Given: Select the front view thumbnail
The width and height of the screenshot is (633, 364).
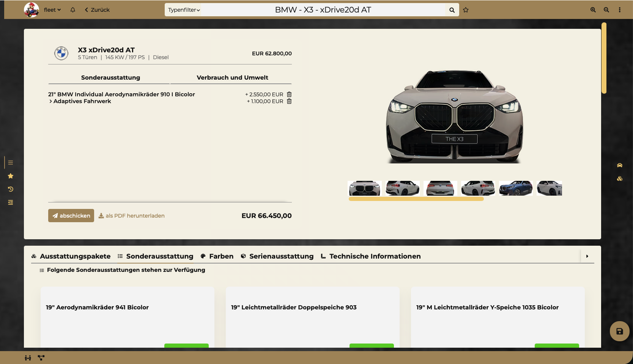Looking at the screenshot, I should point(364,188).
